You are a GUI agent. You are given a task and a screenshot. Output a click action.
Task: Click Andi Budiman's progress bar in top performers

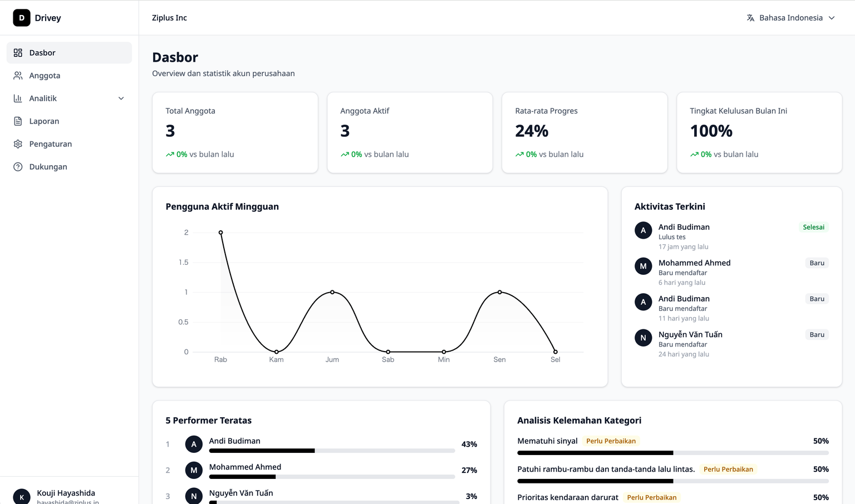(x=332, y=451)
